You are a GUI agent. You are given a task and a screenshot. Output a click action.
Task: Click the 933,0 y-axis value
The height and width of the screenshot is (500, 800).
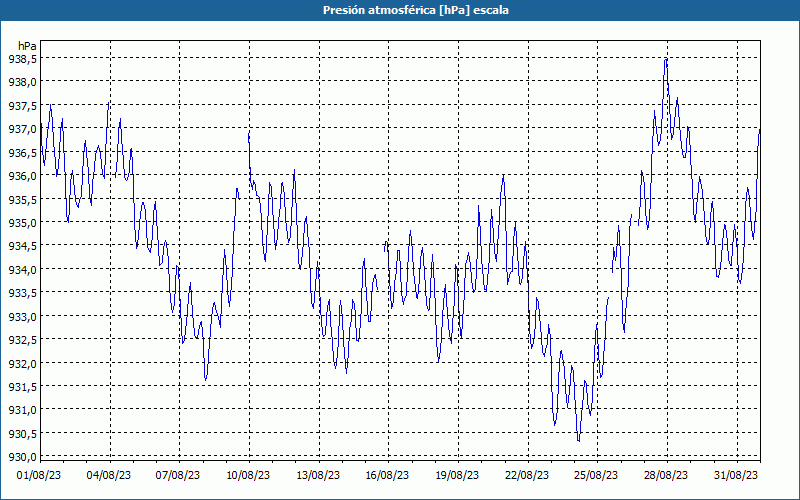tap(23, 317)
